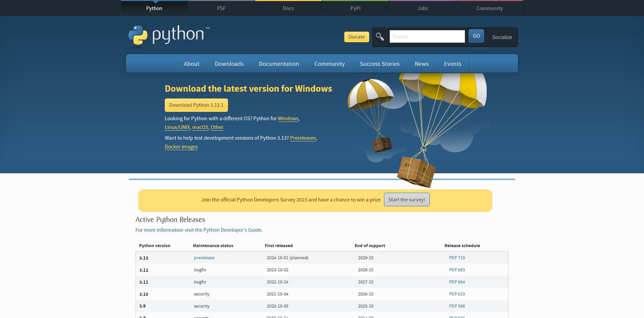Image resolution: width=644 pixels, height=318 pixels.
Task: Click the 3.10 version cell
Action: point(144,294)
